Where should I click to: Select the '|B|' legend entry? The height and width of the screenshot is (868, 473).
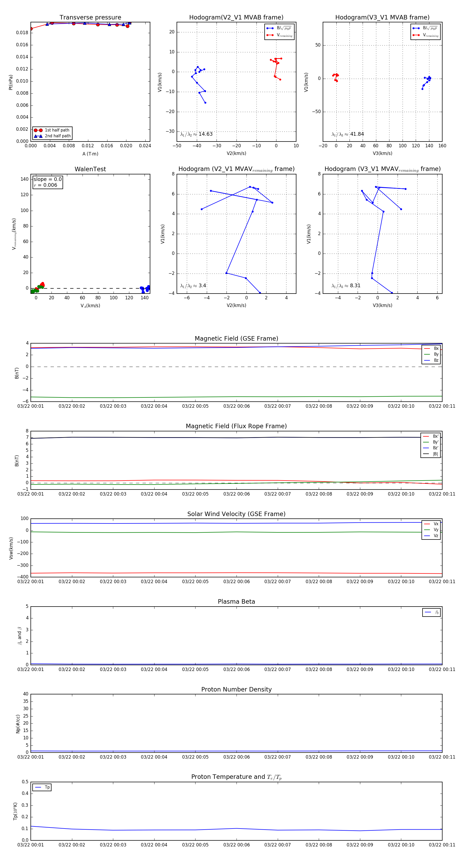pos(431,454)
